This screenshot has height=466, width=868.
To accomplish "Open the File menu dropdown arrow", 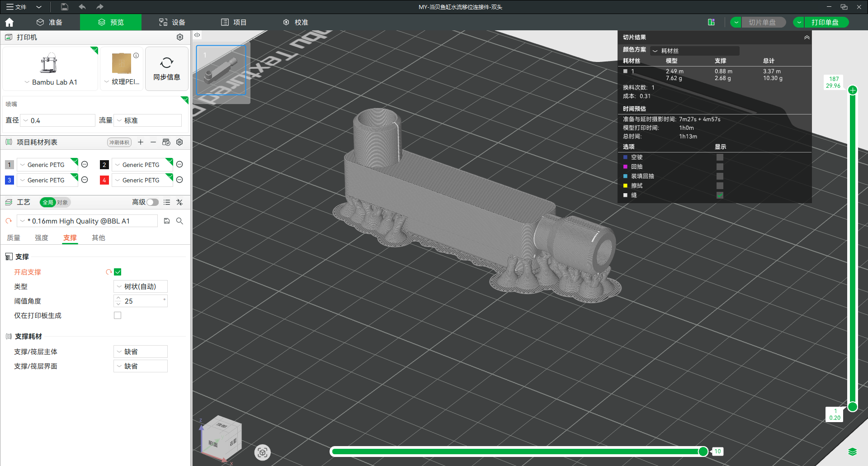I will [39, 7].
